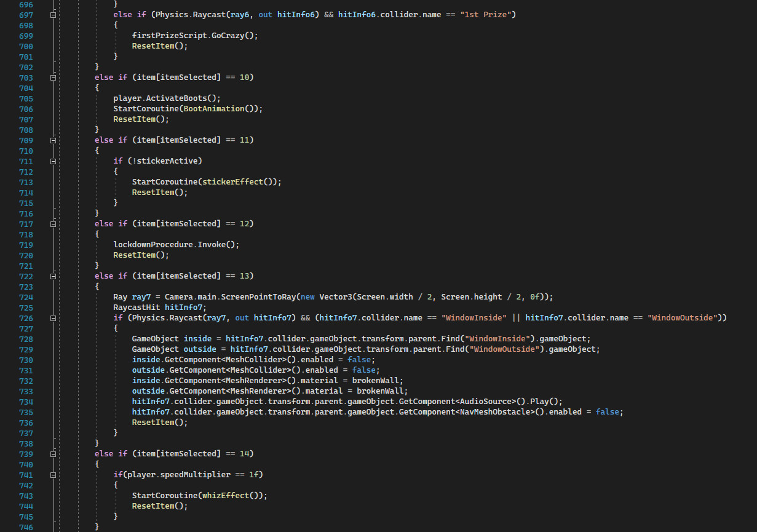Image resolution: width=757 pixels, height=532 pixels.
Task: Click BootAnimation() inside StartCoroutine
Action: (221, 109)
